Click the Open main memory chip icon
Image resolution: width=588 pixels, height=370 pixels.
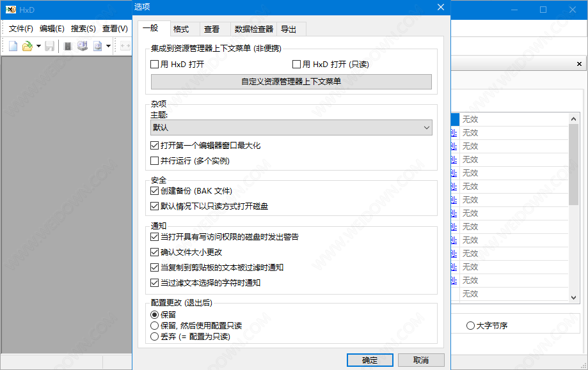68,46
